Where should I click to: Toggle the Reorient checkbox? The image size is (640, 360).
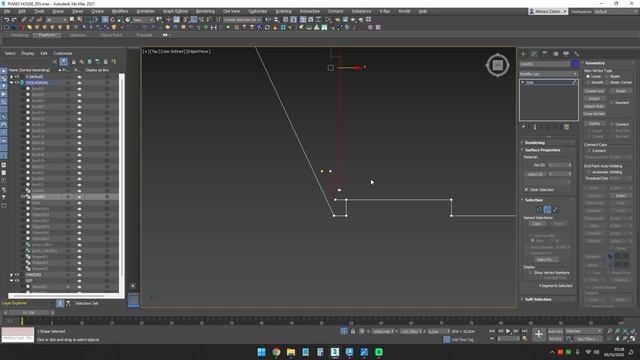point(612,102)
